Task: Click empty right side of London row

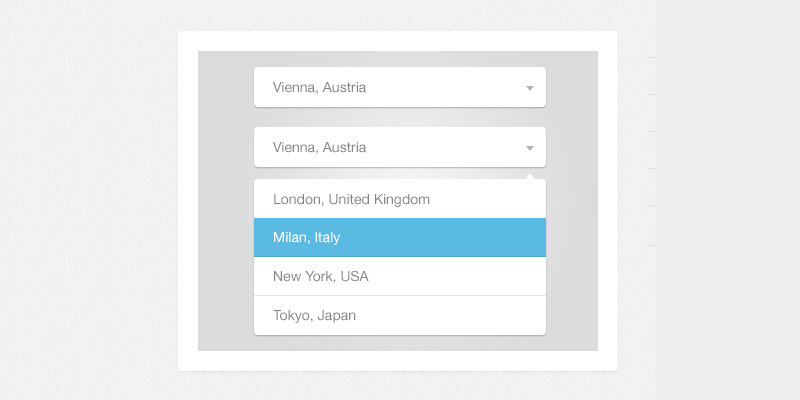Action: click(500, 199)
